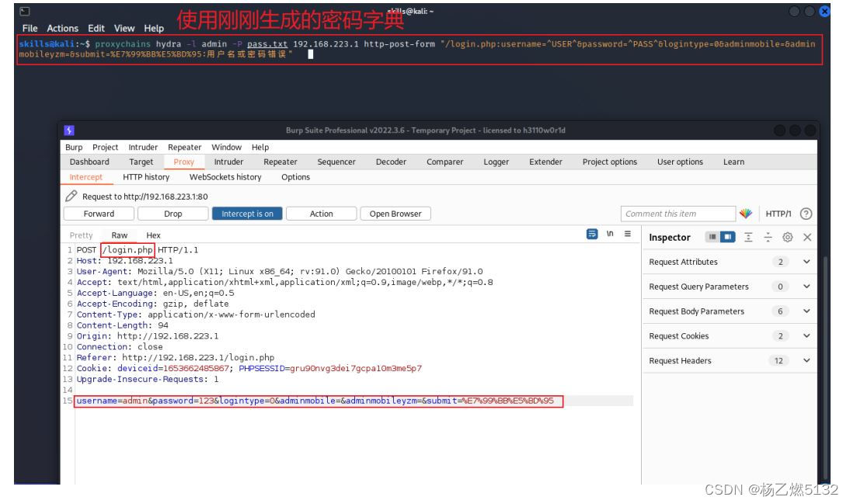
Task: Click the Comment this item field
Action: [678, 214]
